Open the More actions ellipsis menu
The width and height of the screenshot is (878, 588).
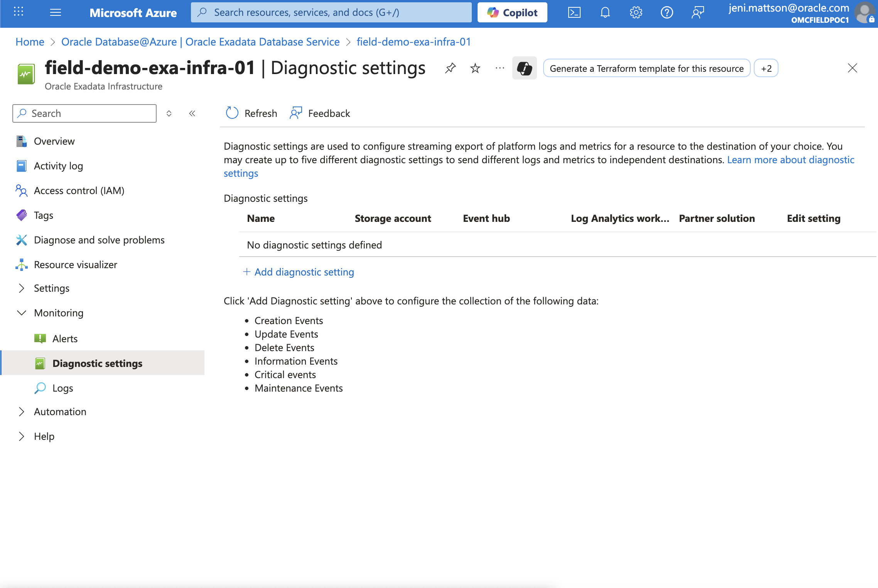coord(499,68)
